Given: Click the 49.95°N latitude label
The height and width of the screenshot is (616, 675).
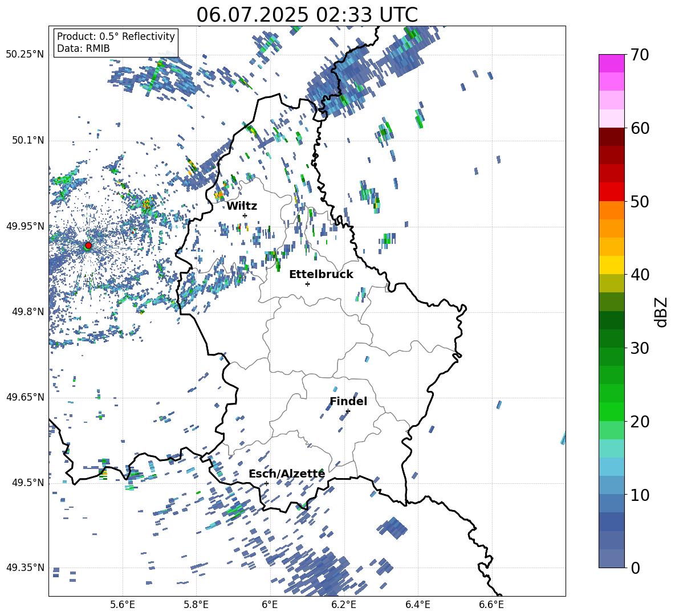Looking at the screenshot, I should coord(25,226).
